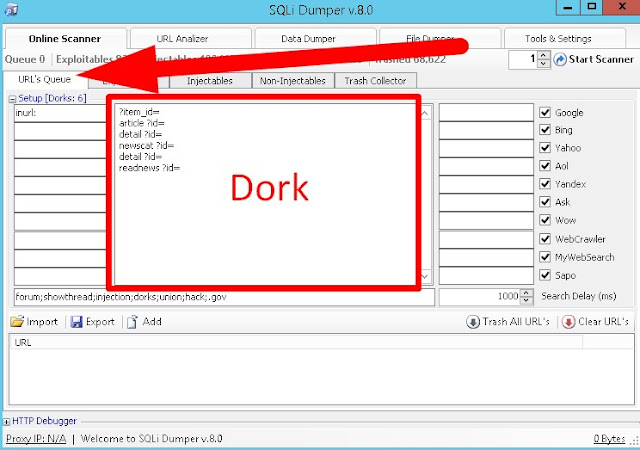Click the Trash All URL's down-arrow icon
Image resolution: width=640 pixels, height=450 pixels.
[473, 322]
